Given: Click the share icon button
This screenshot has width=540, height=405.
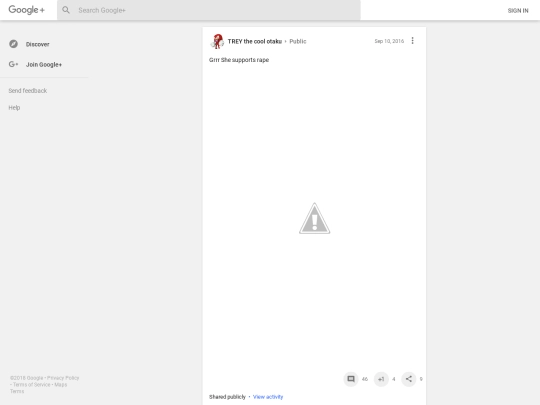Looking at the screenshot, I should click(x=408, y=379).
